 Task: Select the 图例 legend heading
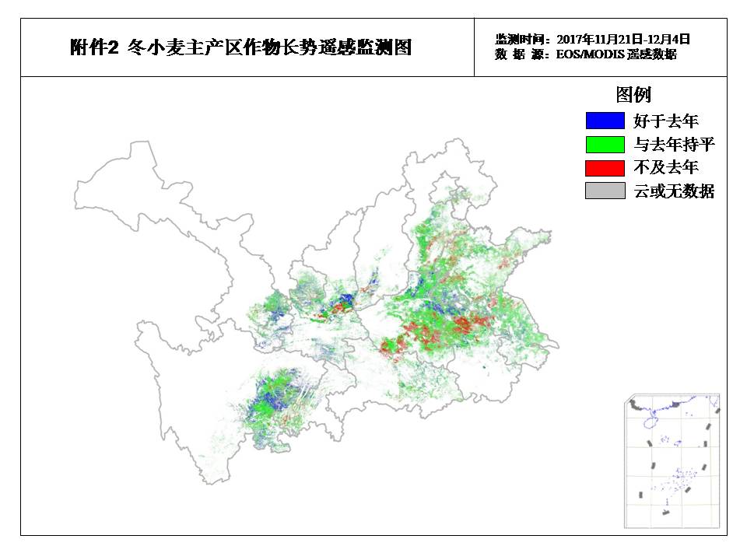pyautogui.click(x=633, y=95)
